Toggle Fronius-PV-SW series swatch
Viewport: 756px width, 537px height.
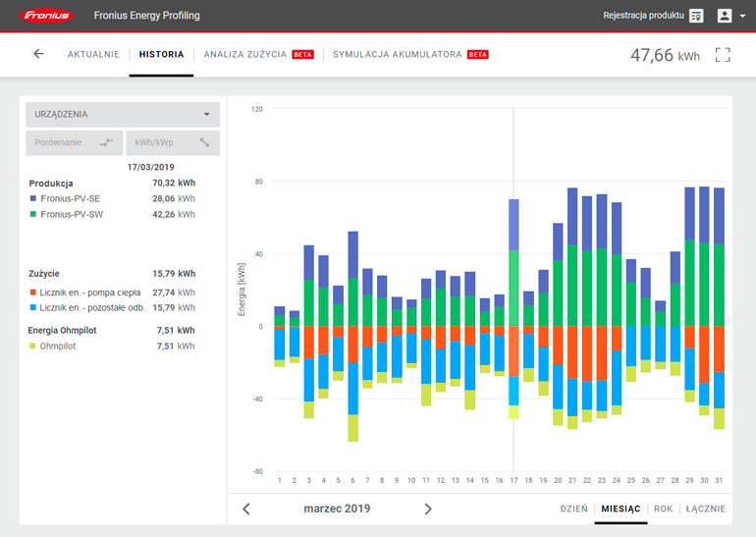33,214
